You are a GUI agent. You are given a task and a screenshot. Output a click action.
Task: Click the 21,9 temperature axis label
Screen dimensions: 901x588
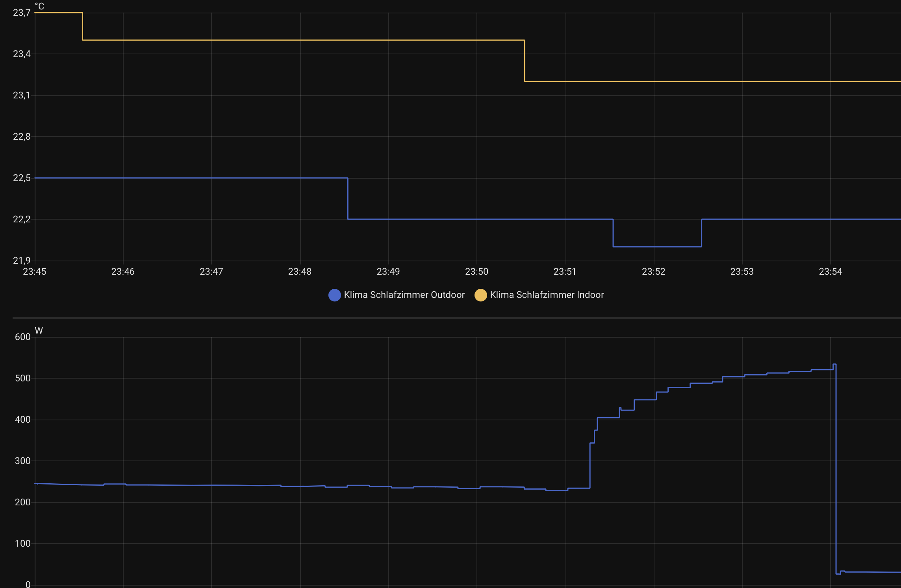22,261
